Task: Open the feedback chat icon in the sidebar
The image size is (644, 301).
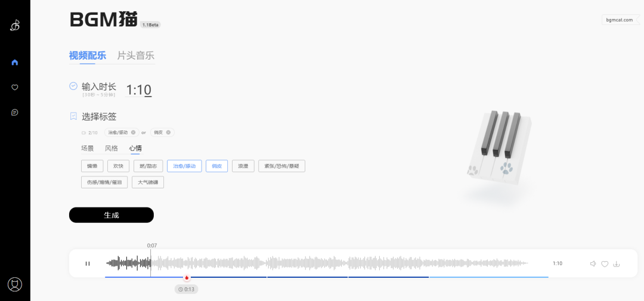Action: (15, 112)
